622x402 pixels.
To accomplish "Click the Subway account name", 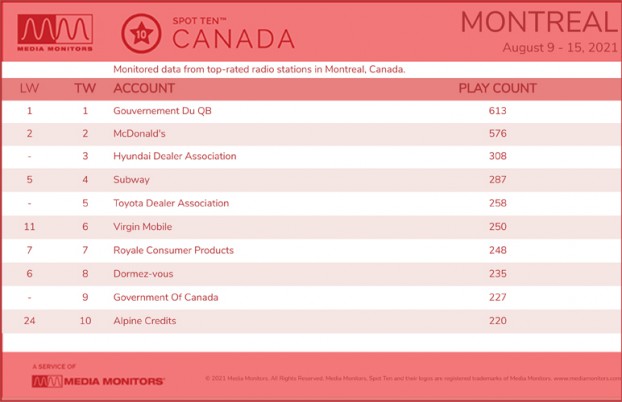I will [x=131, y=180].
